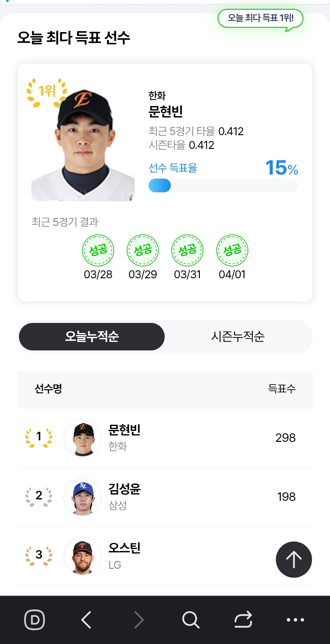Open the three-dot more menu
This screenshot has height=644, width=330.
tap(295, 620)
